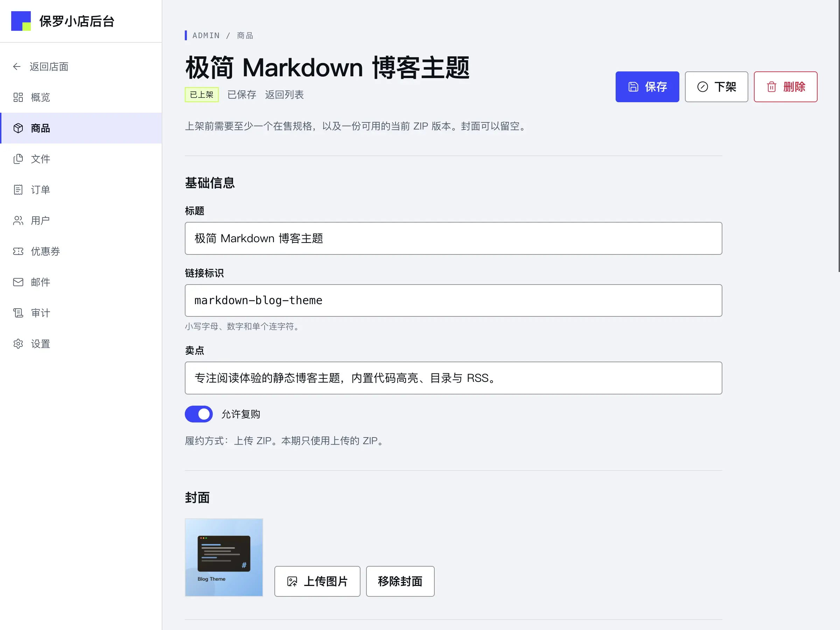This screenshot has width=840, height=630.
Task: Click the 已上架 status badge
Action: (x=202, y=95)
